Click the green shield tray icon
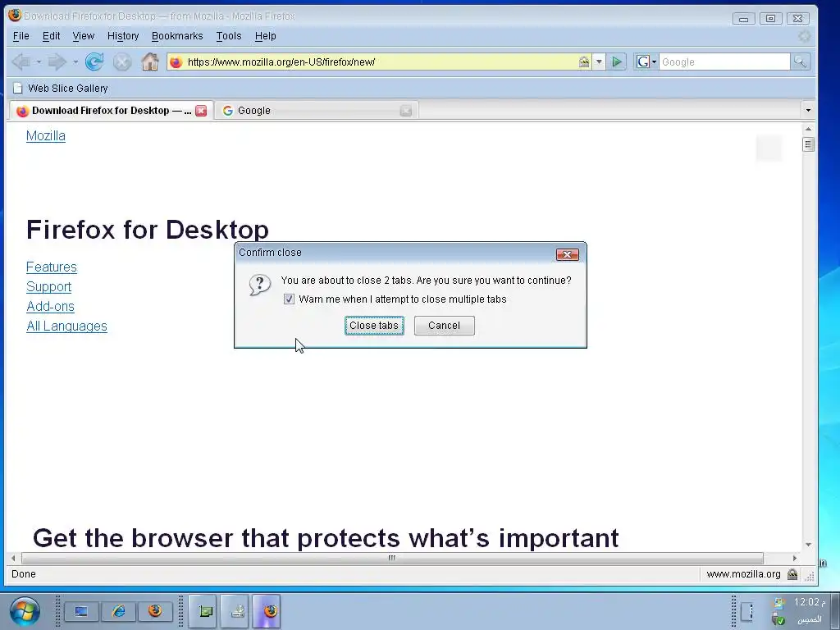 coord(778,620)
